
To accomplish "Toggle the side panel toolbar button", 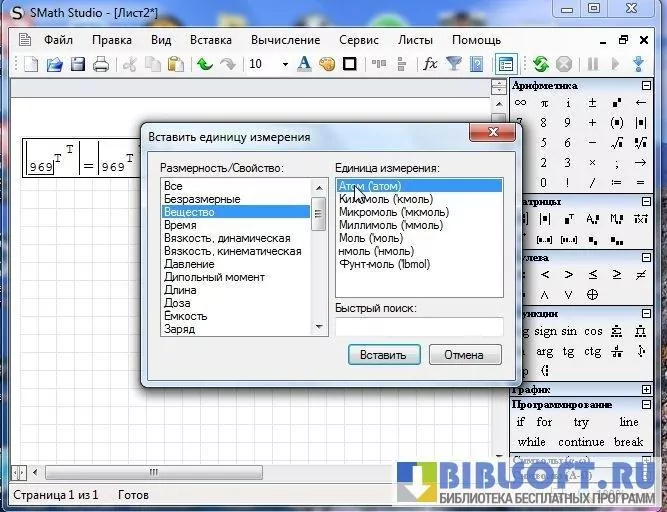I will click(506, 64).
